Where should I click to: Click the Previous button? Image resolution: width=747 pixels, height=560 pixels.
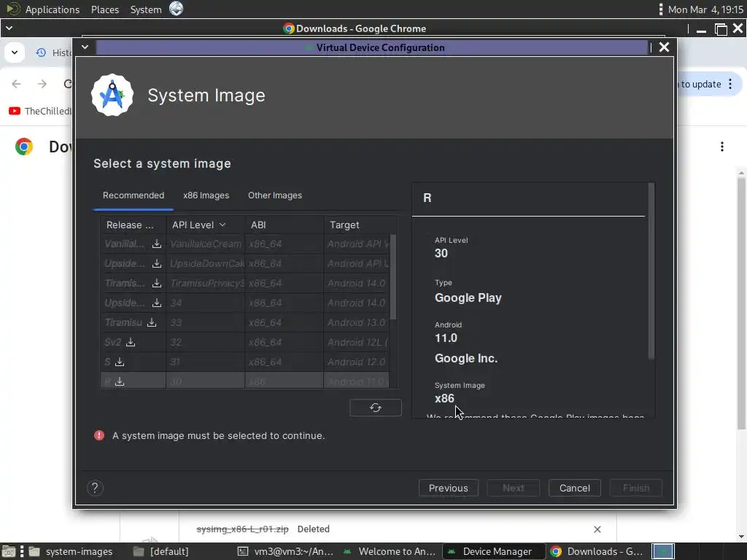pos(449,488)
